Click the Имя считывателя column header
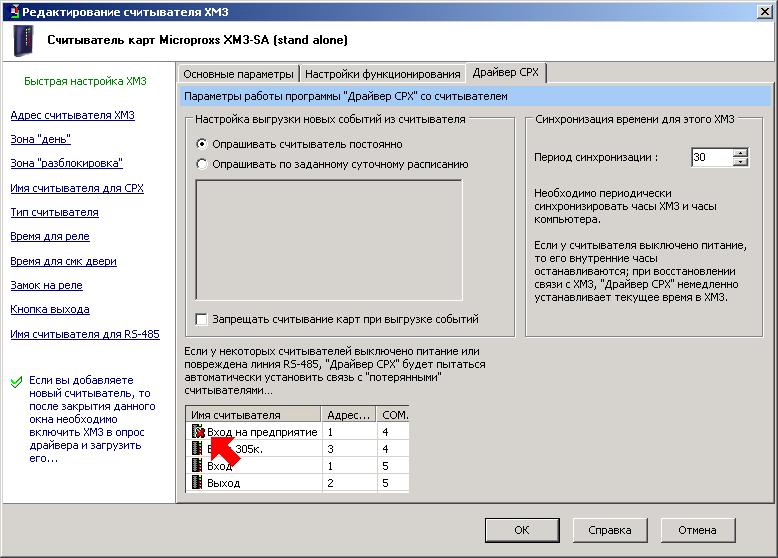The image size is (778, 558). click(x=252, y=414)
